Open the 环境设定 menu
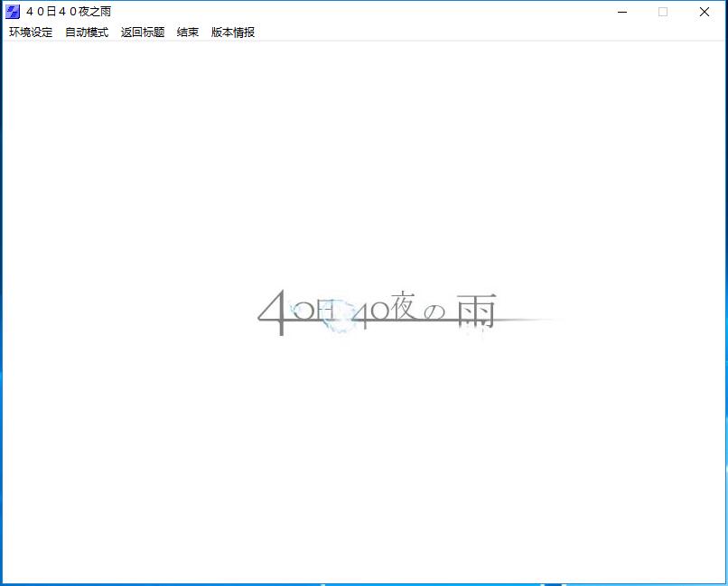The height and width of the screenshot is (586, 728). (x=31, y=33)
